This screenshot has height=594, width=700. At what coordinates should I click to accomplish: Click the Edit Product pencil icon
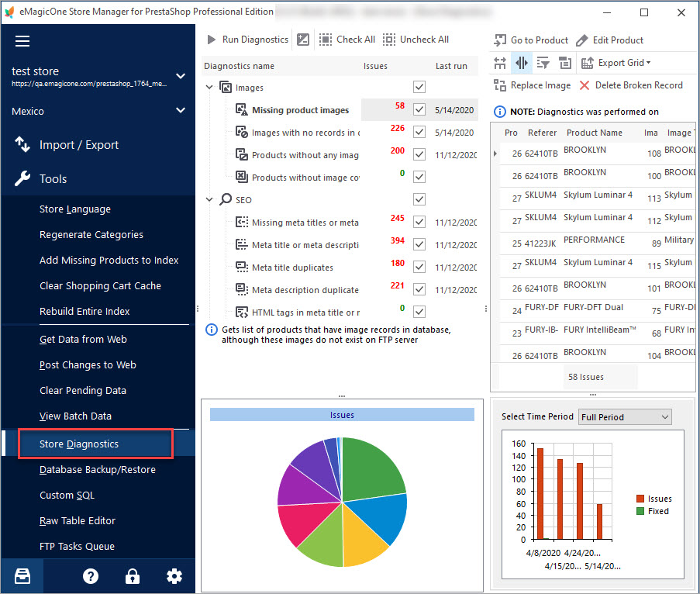pyautogui.click(x=582, y=40)
